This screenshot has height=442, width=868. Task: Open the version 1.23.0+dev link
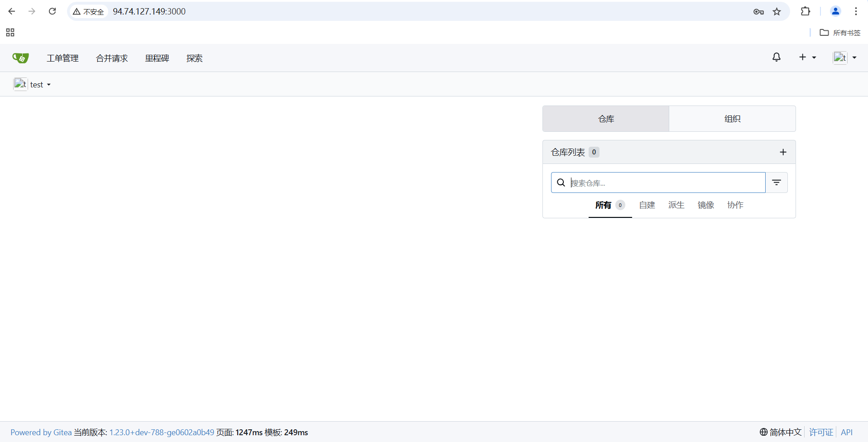162,432
